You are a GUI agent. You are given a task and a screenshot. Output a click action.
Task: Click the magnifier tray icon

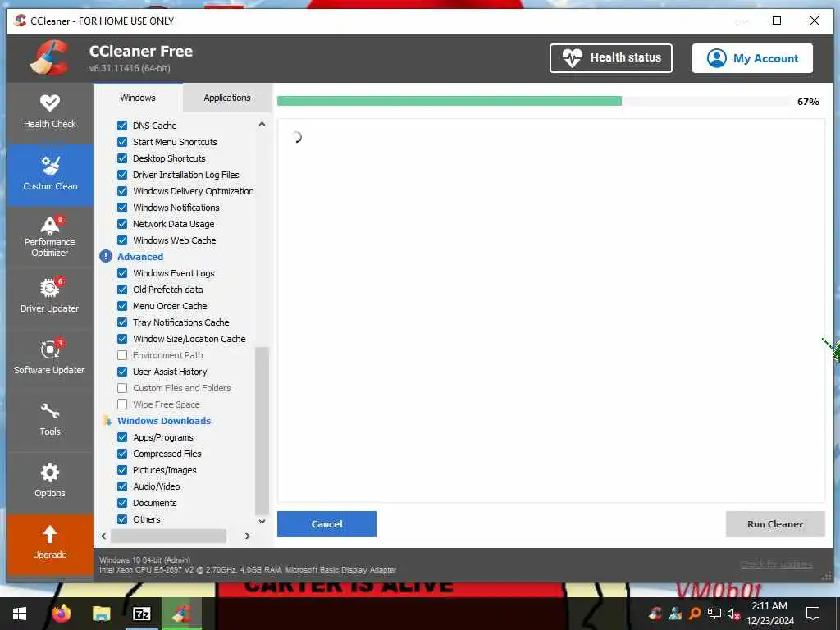695,614
